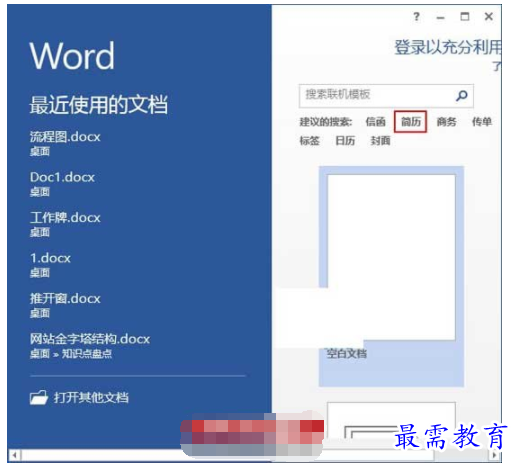This screenshot has height=468, width=516.
Task: Click the 搜索联机模板 search box
Action: pyautogui.click(x=386, y=96)
